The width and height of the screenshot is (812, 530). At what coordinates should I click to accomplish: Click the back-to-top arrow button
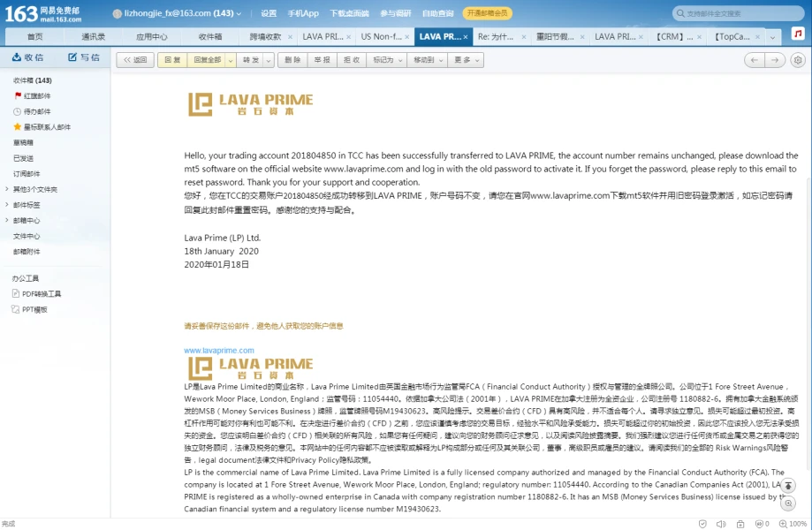point(787,486)
